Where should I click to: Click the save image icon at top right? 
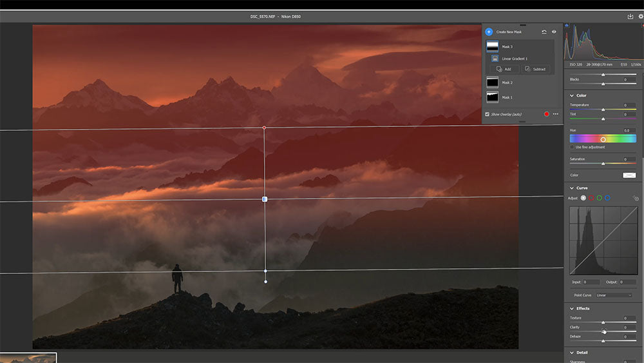tap(630, 17)
